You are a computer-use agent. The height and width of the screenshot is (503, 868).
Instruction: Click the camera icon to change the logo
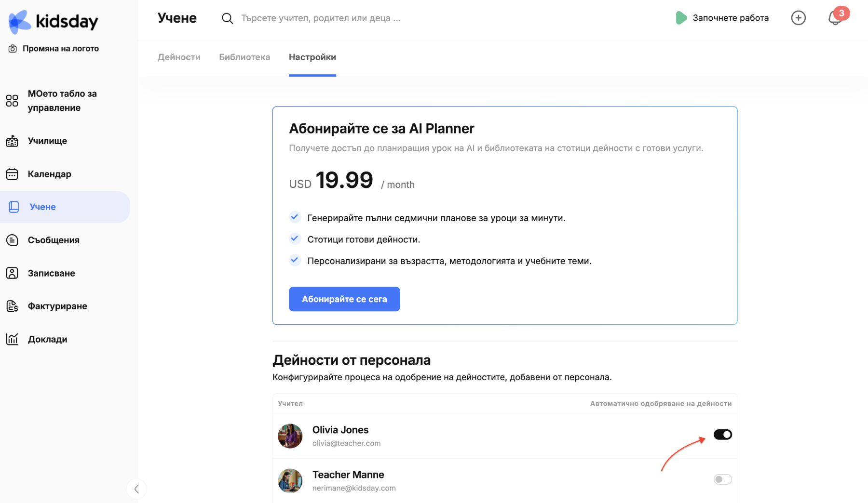coord(13,49)
